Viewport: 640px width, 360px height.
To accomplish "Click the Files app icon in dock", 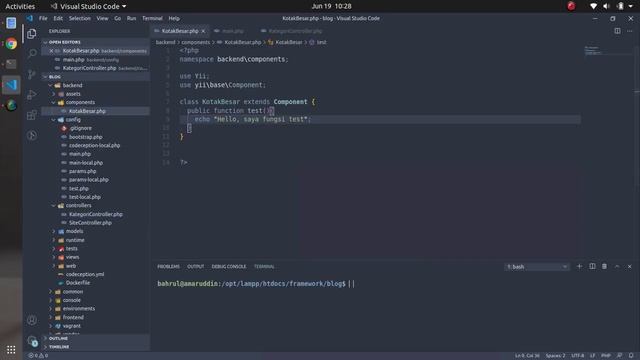I will (11, 23).
